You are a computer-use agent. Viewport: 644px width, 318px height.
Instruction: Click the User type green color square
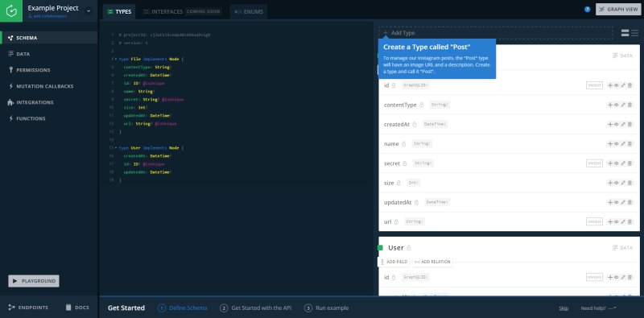[x=380, y=248]
